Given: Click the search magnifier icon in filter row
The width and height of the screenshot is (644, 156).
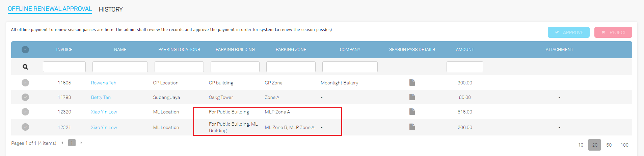Looking at the screenshot, I should (x=25, y=67).
